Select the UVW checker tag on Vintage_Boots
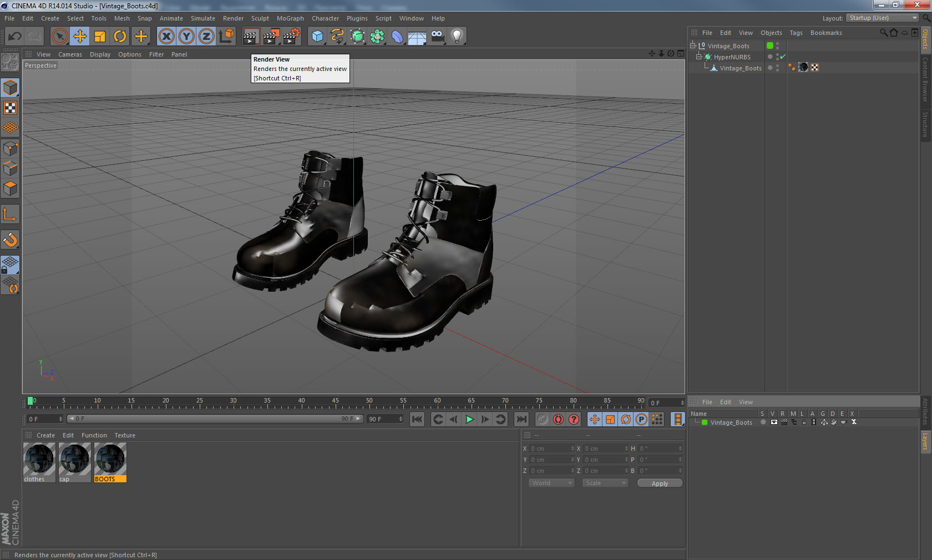This screenshot has height=560, width=932. [815, 68]
